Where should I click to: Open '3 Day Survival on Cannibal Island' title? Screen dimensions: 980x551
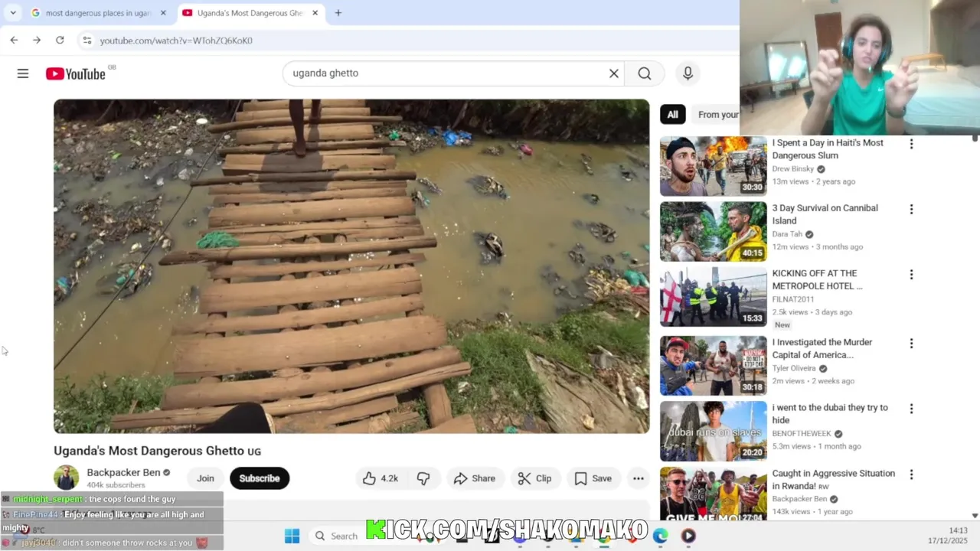825,214
